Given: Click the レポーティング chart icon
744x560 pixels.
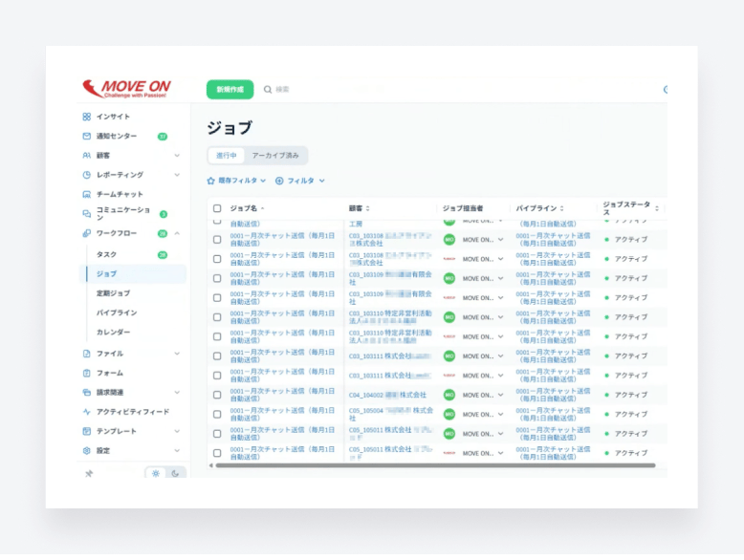Looking at the screenshot, I should point(86,175).
